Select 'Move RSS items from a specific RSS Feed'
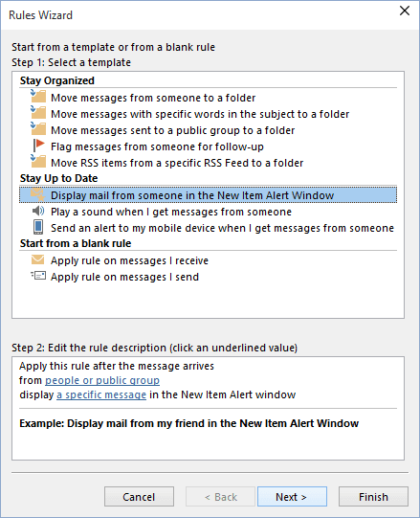Image resolution: width=420 pixels, height=518 pixels. tap(177, 163)
